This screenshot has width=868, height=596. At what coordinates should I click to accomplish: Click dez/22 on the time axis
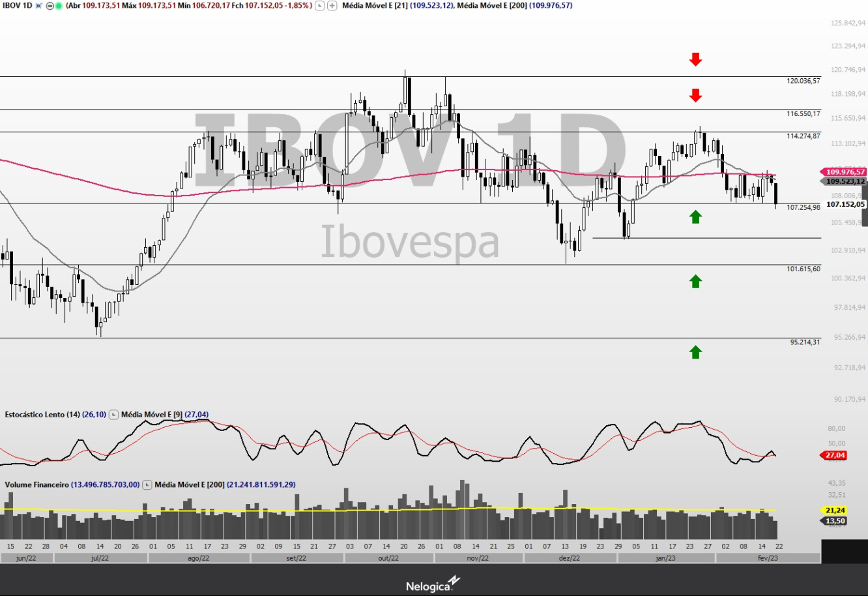click(570, 558)
